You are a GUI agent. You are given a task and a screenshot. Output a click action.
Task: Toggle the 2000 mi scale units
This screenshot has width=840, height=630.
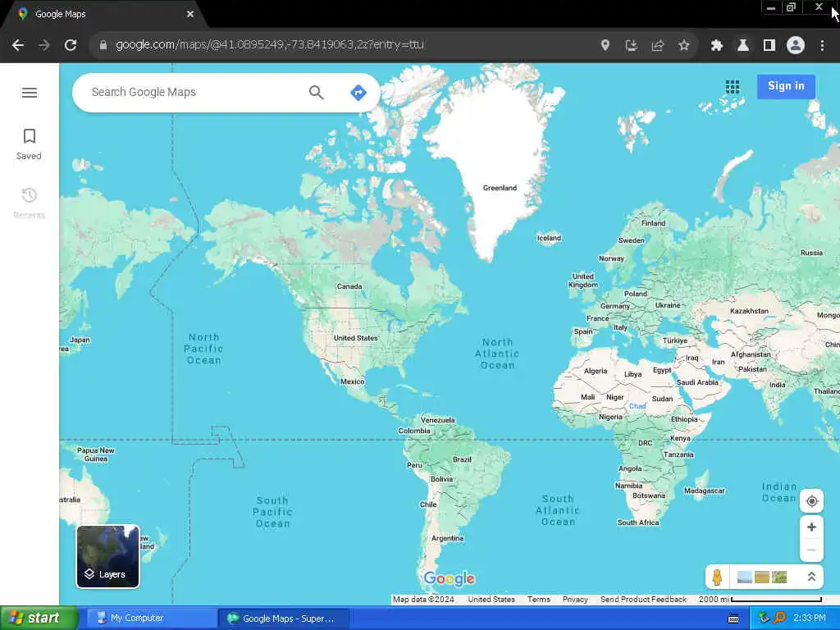click(x=760, y=599)
